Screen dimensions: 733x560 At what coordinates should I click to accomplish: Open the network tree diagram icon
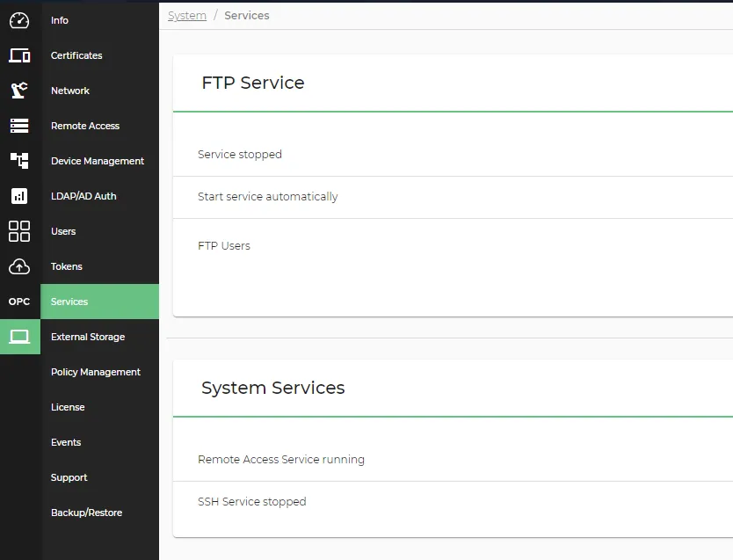[x=19, y=161]
